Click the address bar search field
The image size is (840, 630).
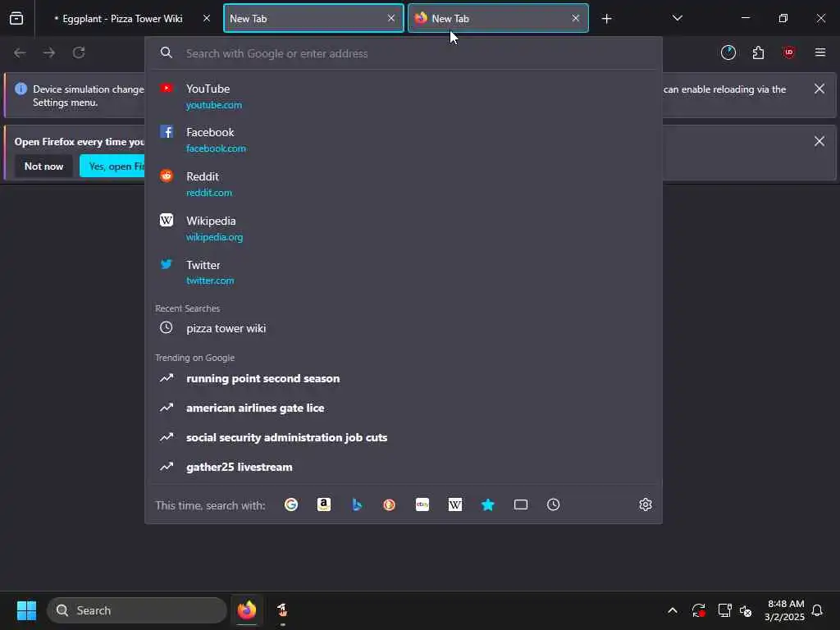point(404,53)
